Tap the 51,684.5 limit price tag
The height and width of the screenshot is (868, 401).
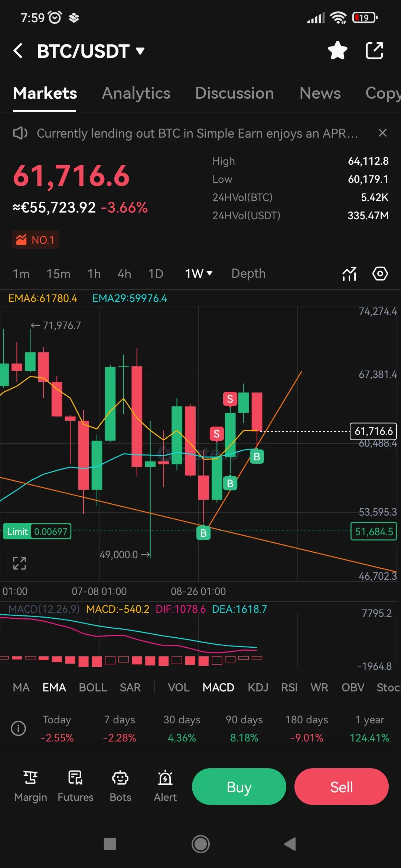[x=374, y=532]
